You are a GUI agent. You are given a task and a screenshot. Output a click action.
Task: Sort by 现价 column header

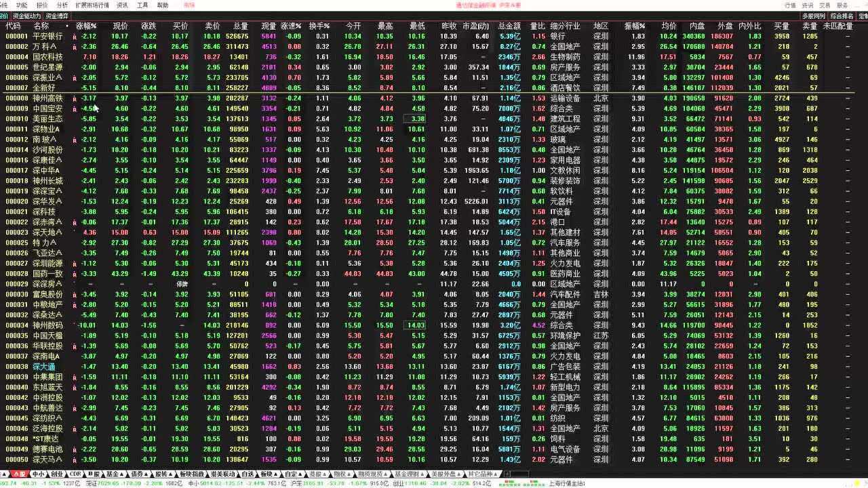point(120,26)
